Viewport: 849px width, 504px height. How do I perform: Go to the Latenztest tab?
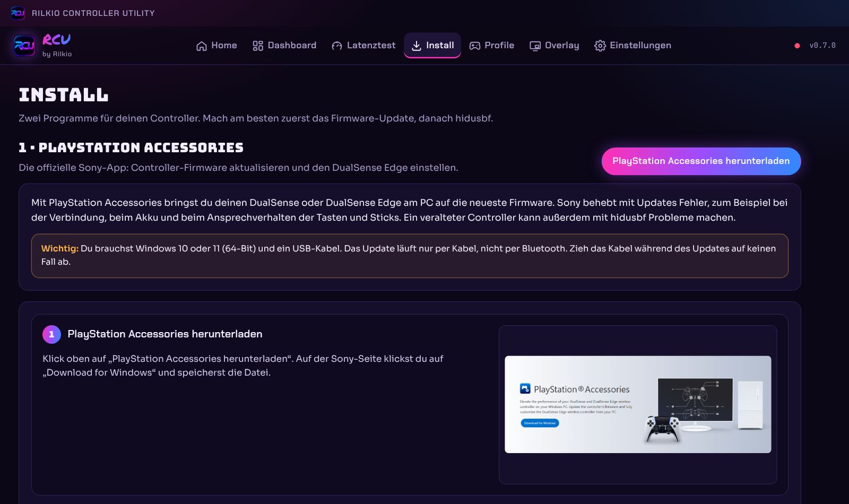[363, 46]
